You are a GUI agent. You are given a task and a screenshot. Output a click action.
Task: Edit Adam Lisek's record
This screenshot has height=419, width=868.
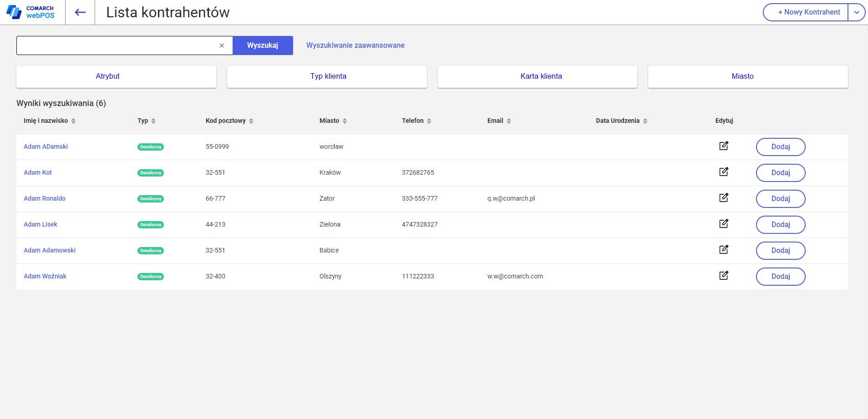(724, 224)
